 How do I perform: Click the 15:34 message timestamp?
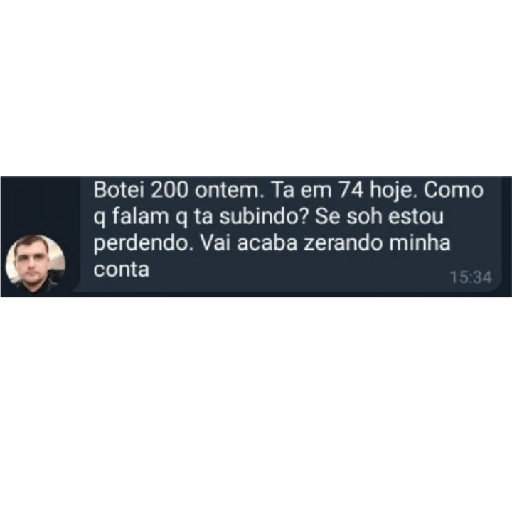471,277
